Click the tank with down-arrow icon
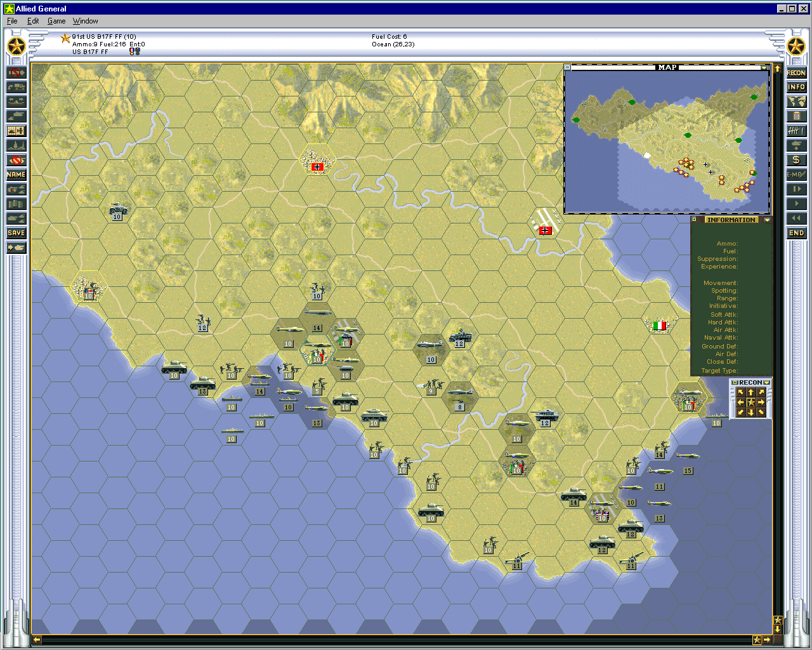This screenshot has width=812, height=650. click(796, 145)
